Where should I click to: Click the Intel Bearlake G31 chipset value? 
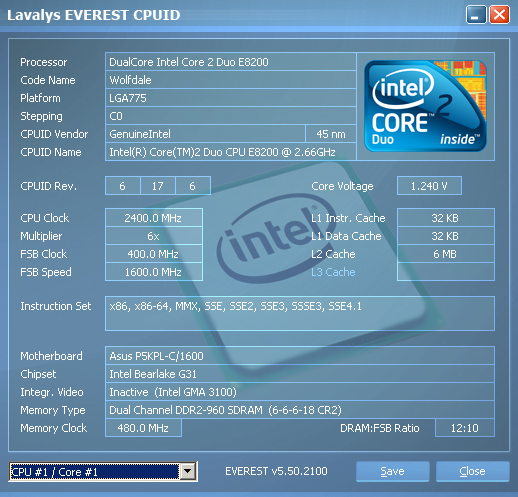pos(300,374)
